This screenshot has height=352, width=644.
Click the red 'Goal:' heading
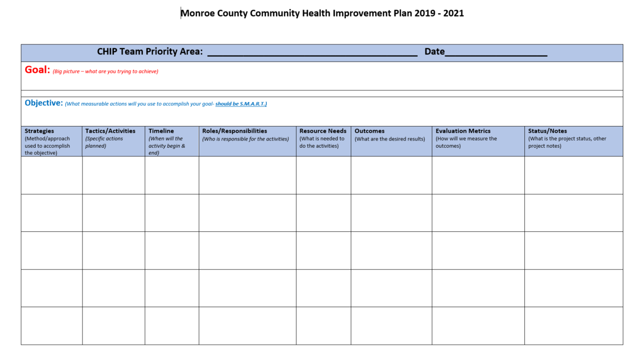point(37,70)
